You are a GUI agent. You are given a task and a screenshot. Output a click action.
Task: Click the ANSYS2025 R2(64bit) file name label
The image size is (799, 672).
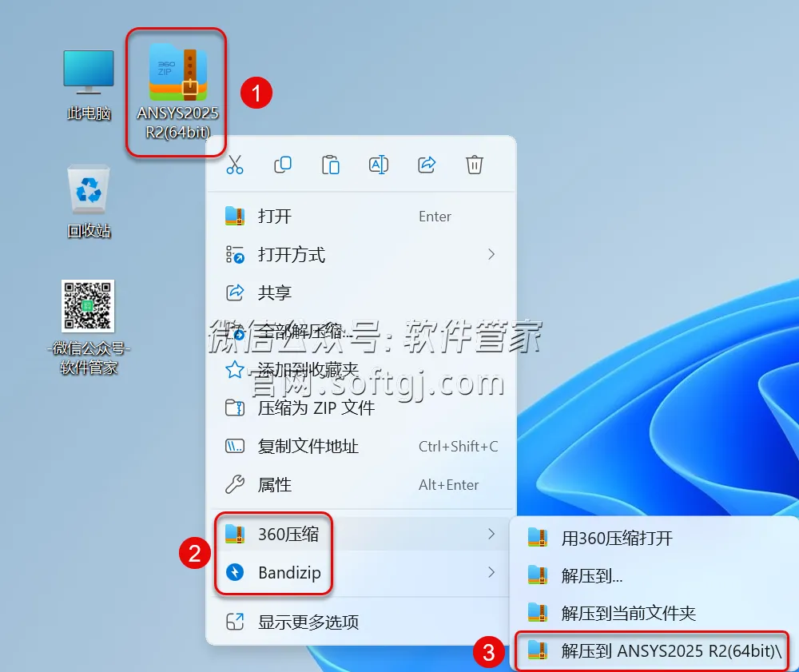tap(178, 122)
